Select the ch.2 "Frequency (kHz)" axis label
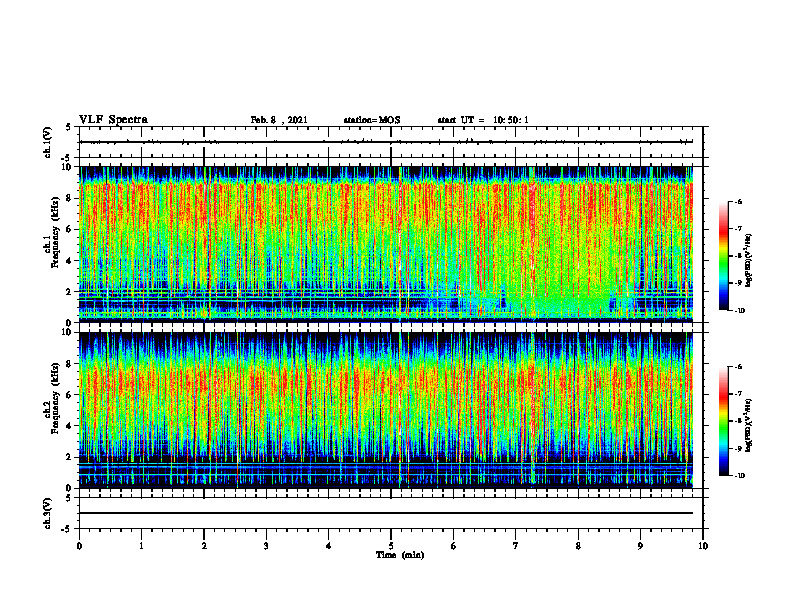The width and height of the screenshot is (792, 612). [55, 398]
